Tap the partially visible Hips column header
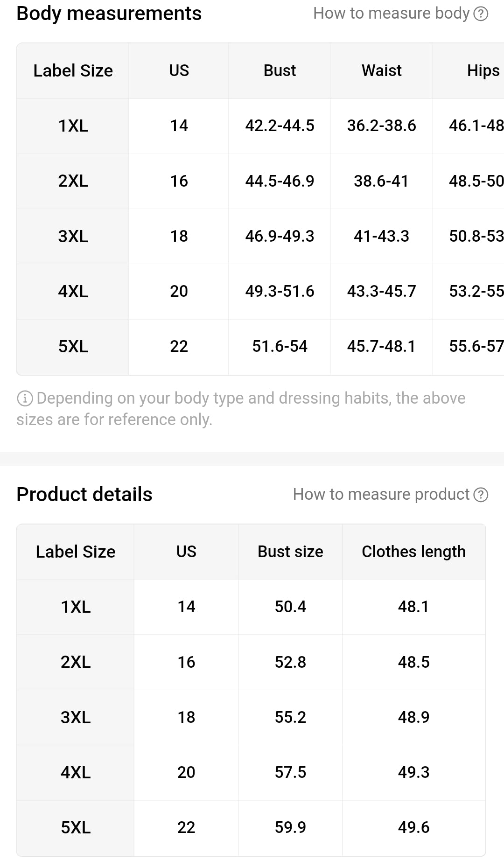This screenshot has width=504, height=860. pos(483,70)
